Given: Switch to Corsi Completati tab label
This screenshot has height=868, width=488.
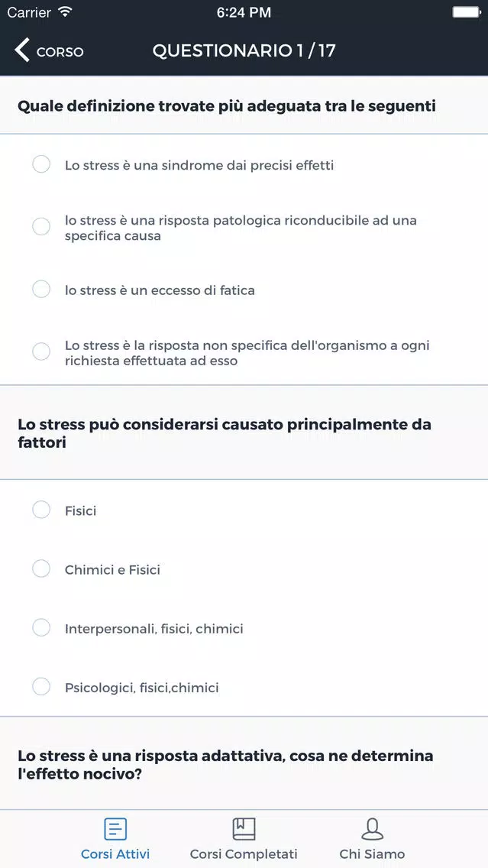Looking at the screenshot, I should (244, 853).
